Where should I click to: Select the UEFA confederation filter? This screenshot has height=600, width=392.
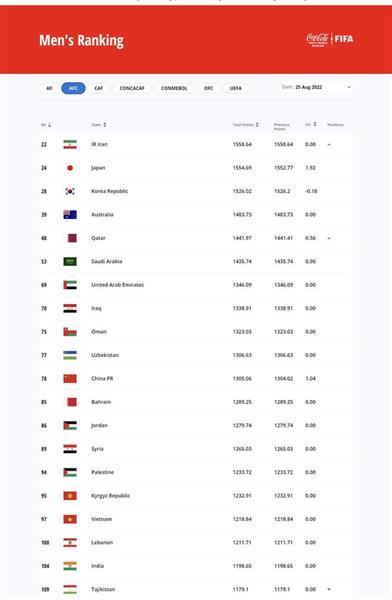point(236,88)
